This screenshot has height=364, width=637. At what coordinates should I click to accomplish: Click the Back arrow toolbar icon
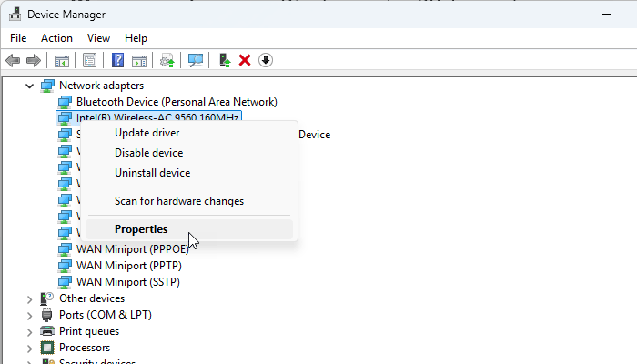pos(13,61)
